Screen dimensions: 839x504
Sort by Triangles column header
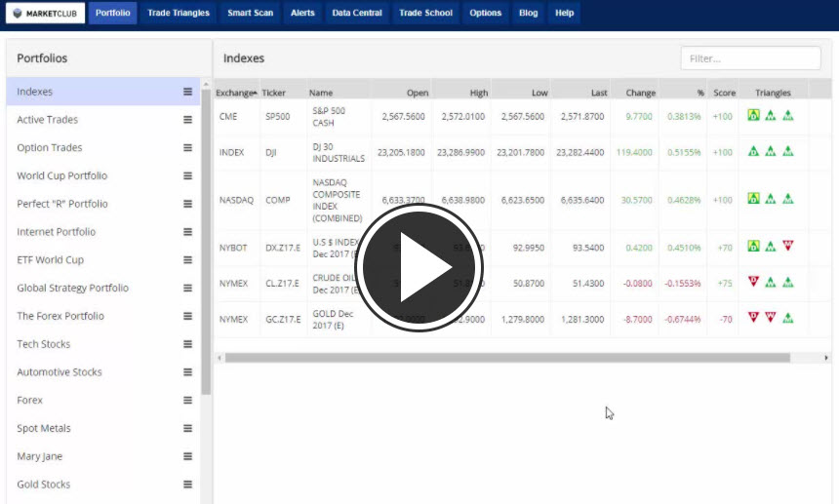[x=774, y=93]
